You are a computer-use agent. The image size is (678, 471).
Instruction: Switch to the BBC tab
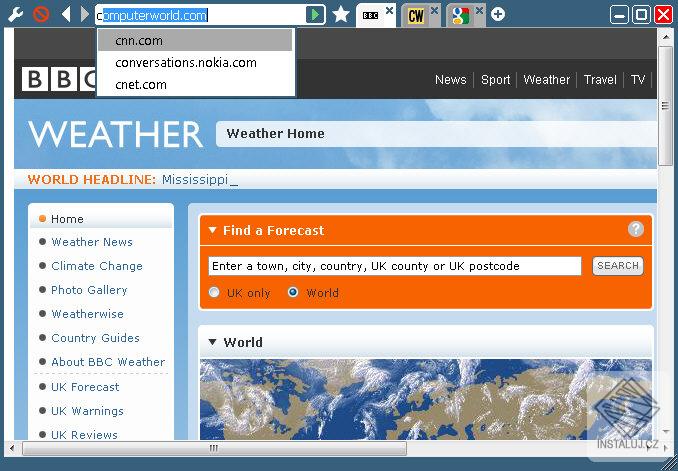371,16
